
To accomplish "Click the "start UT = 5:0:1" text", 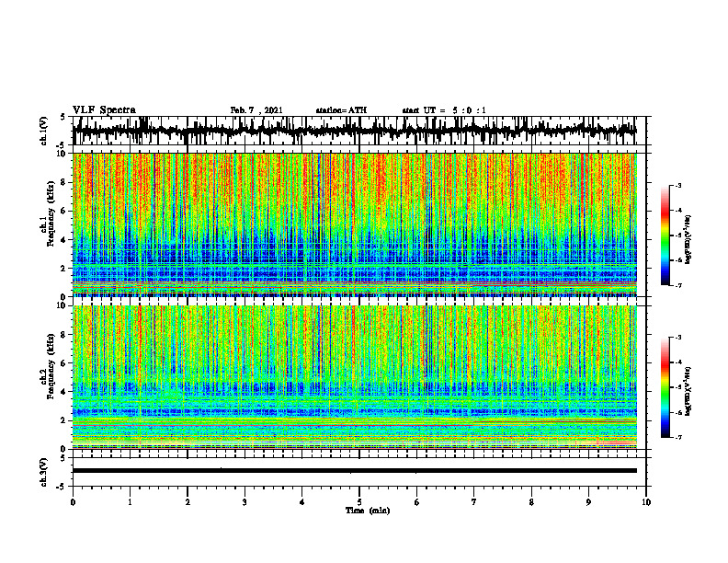I will [x=444, y=110].
